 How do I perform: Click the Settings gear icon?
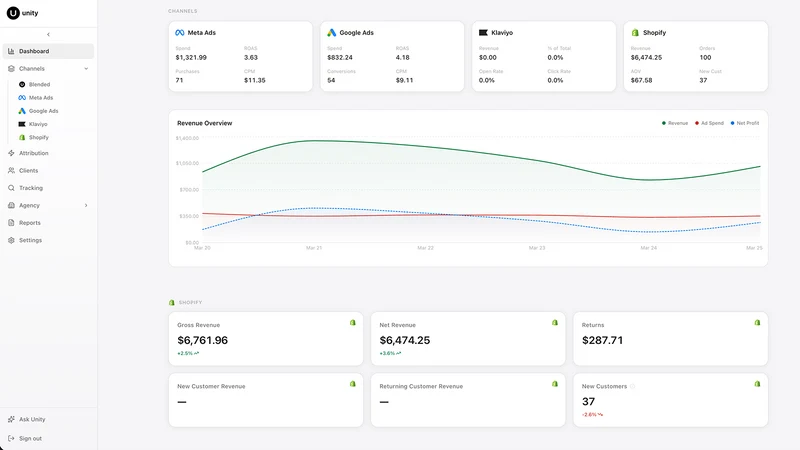point(11,240)
